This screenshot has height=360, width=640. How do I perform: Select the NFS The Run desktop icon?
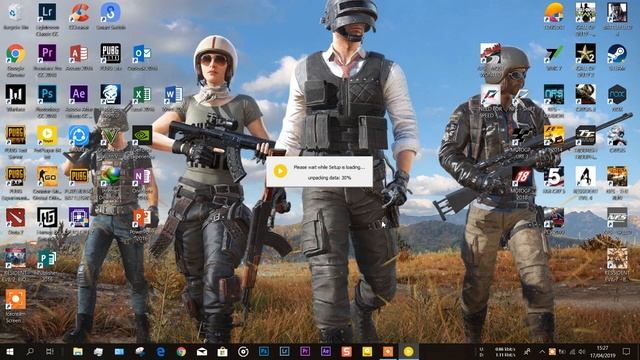[617, 176]
